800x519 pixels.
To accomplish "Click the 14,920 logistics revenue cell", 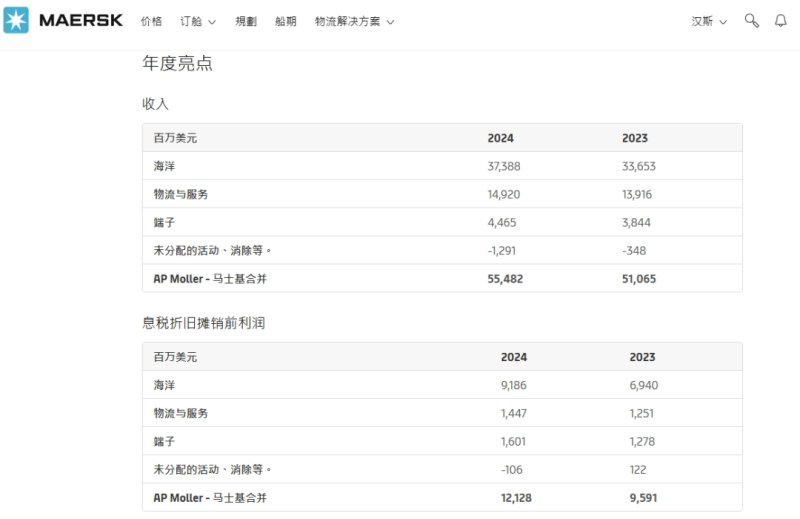I will pos(504,194).
